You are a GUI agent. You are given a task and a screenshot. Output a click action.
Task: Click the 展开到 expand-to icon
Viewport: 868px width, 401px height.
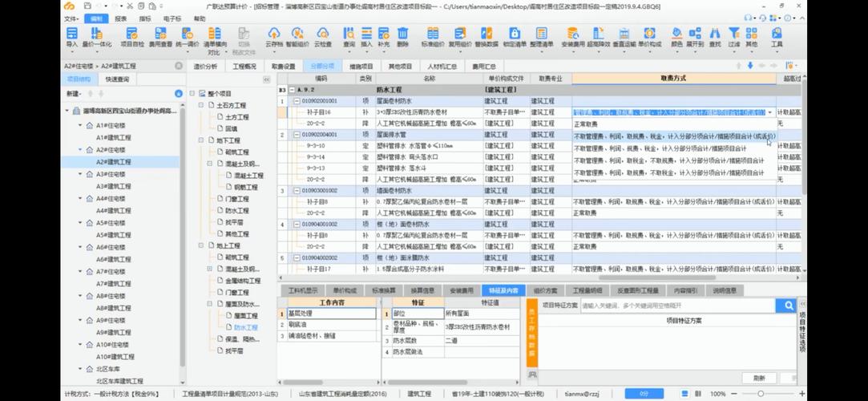tap(695, 33)
